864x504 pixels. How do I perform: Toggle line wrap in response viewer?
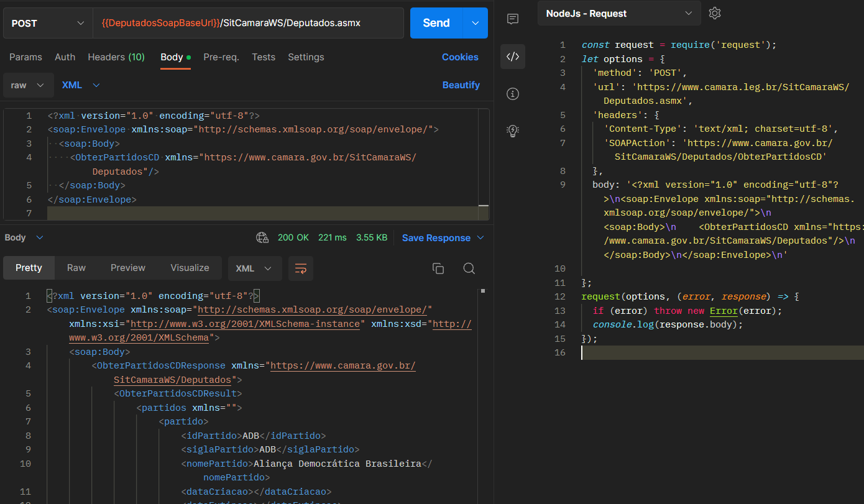301,268
